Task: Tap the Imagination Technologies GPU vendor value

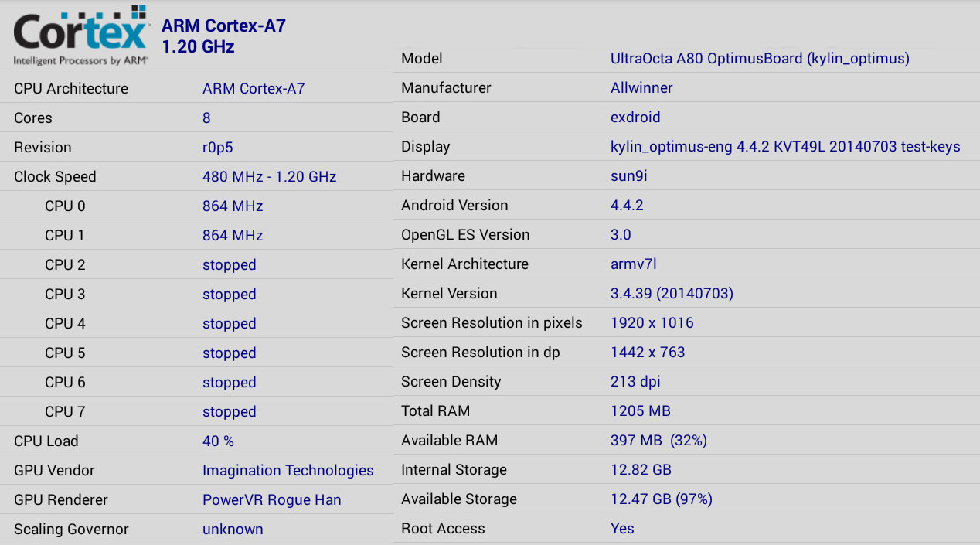Action: pyautogui.click(x=288, y=470)
